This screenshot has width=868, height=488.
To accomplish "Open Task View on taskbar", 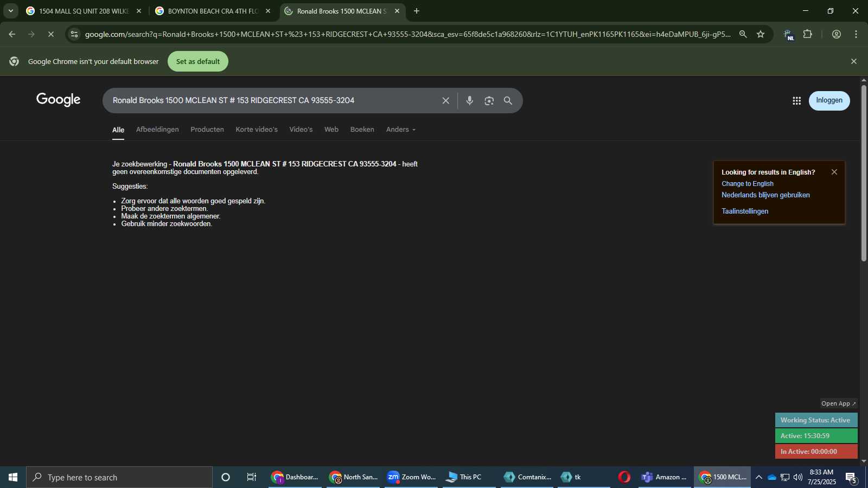I will (x=252, y=477).
